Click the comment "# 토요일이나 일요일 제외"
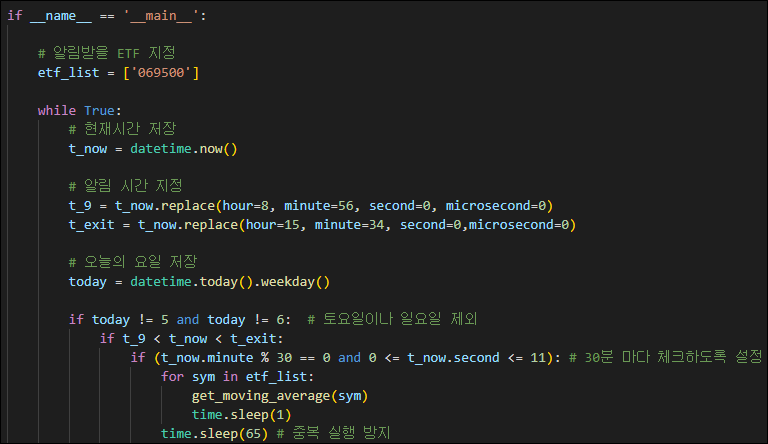This screenshot has width=768, height=444. tap(392, 320)
